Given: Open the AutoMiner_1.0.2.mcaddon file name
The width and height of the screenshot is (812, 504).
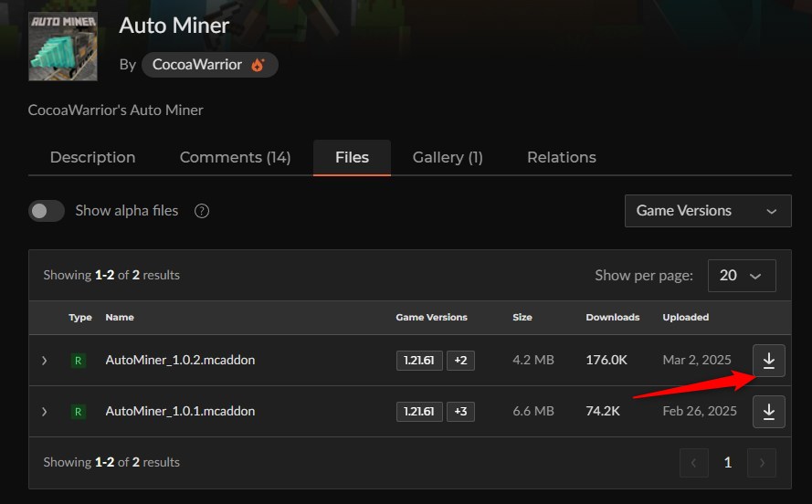Looking at the screenshot, I should tap(180, 360).
